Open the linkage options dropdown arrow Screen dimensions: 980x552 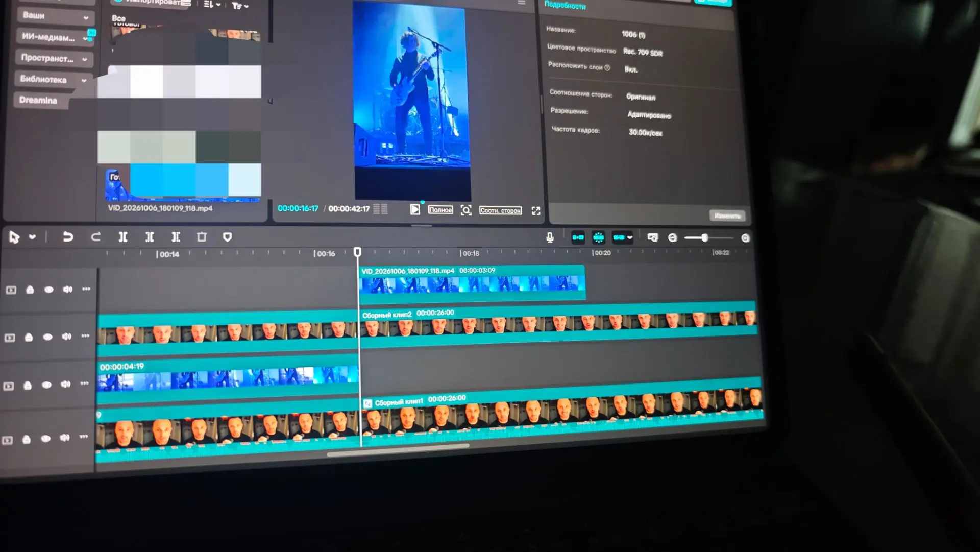click(x=630, y=238)
